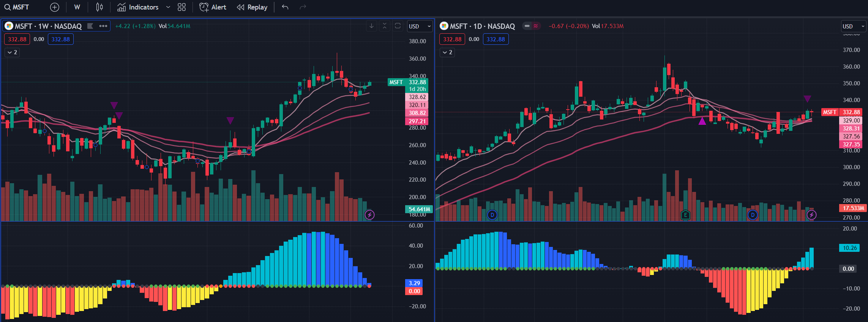Screen dimensions: 868x322
Task: Click the weekly chart sell price 332.88 button
Action: [17, 39]
